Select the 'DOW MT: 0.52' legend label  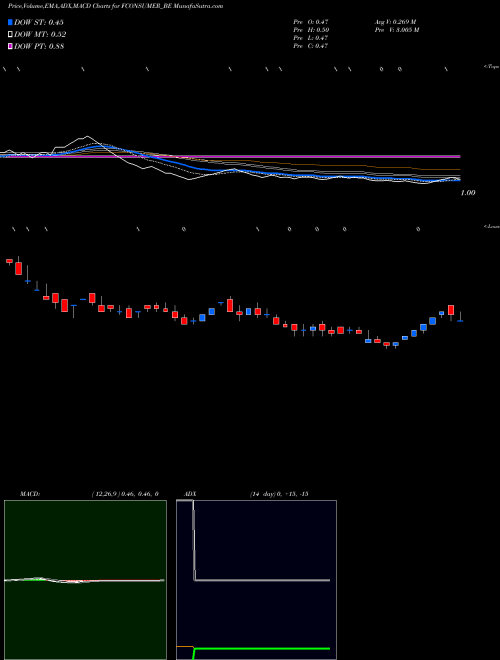pos(40,35)
